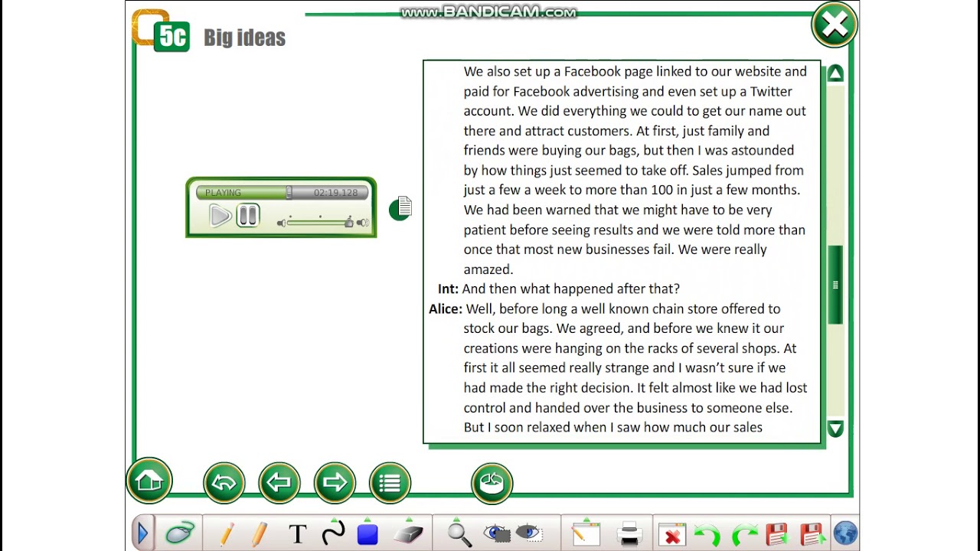Screen dimensions: 980x551
Task: Click the '02:19.128' time display
Action: tap(335, 193)
